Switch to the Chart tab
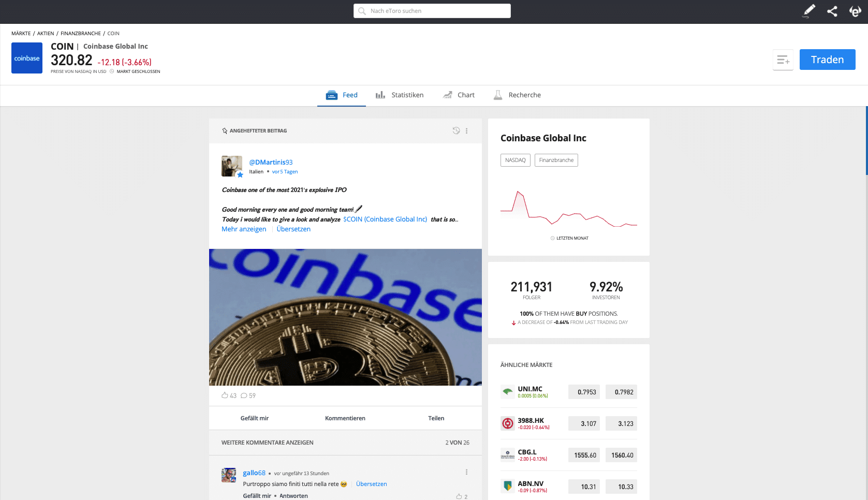The image size is (868, 500). [x=459, y=95]
